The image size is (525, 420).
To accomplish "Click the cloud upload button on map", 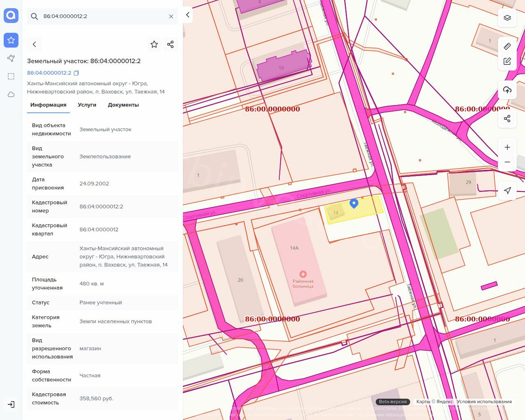I will (507, 90).
